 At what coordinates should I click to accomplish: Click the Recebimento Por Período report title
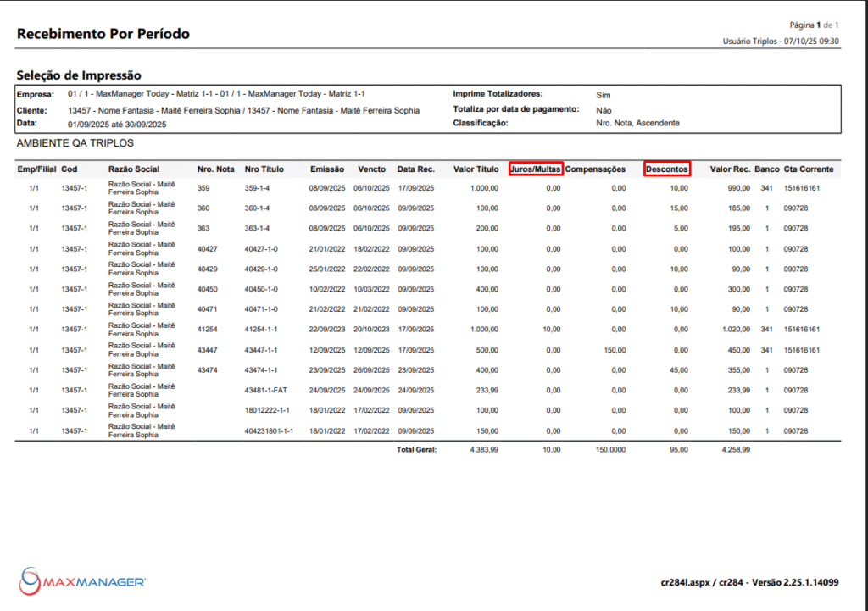[x=103, y=34]
